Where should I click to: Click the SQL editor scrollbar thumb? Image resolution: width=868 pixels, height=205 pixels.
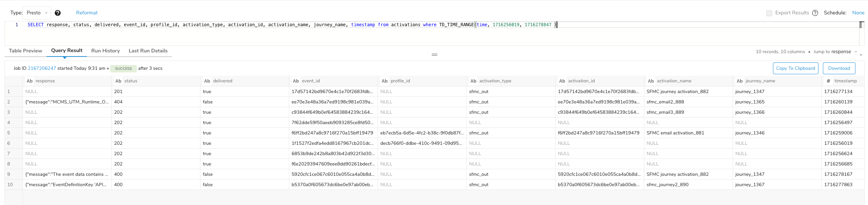(861, 25)
